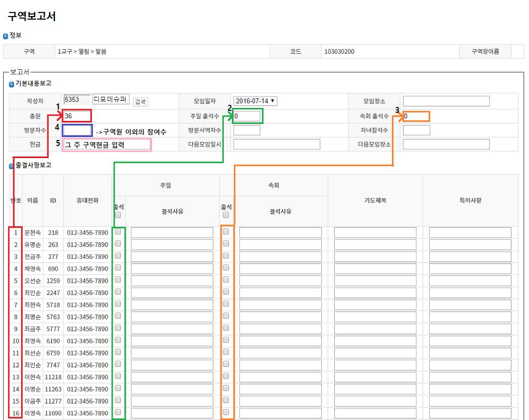Click 주일 결석사유 field for 유명순

172,245
